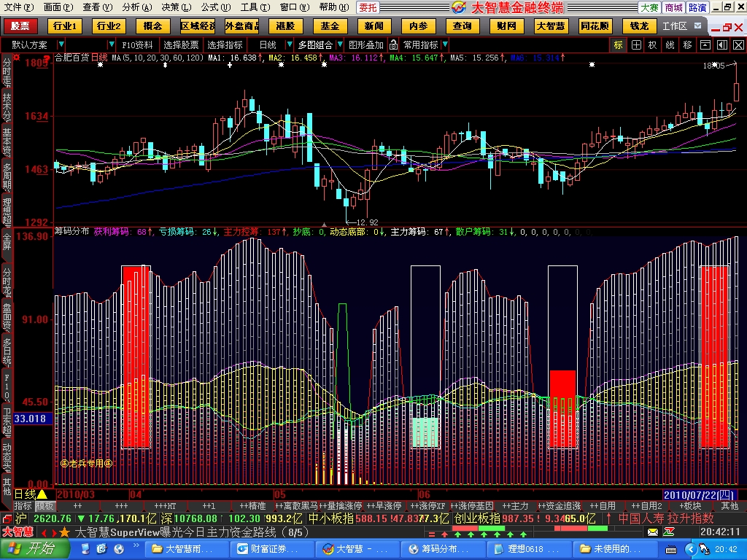Open the 多图组合 dropdown arrow
The image size is (747, 560).
[340, 44]
